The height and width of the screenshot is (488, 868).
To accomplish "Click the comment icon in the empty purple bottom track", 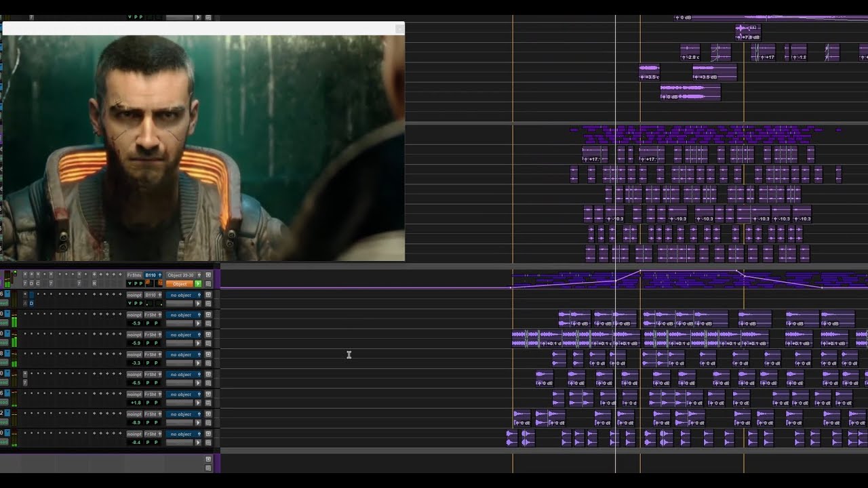I will coord(208,468).
